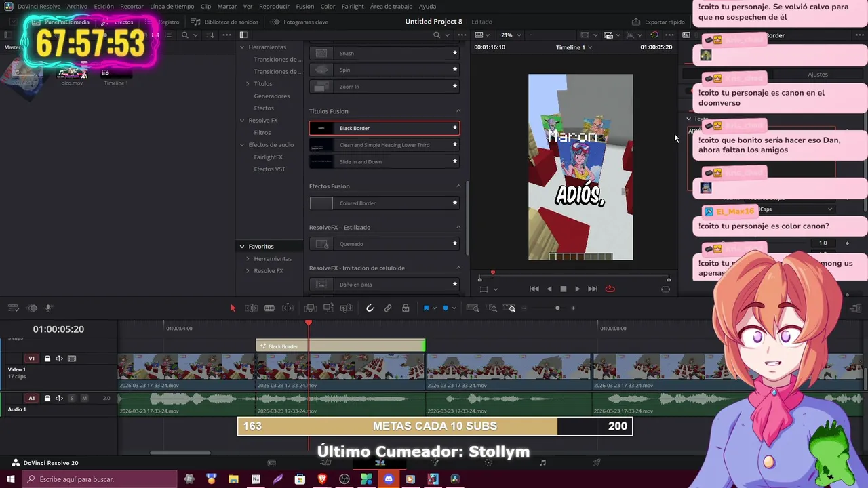Open the viewer zoom 21% dropdown

click(x=511, y=35)
